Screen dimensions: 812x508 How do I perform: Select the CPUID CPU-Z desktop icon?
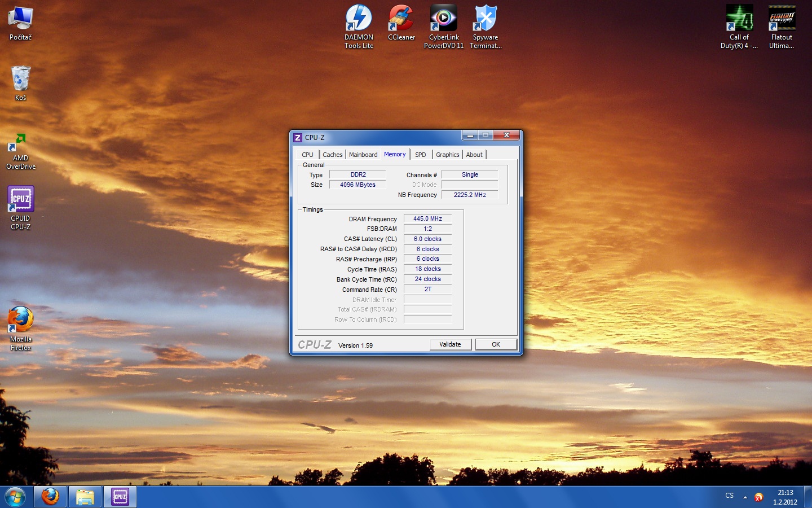[20, 200]
